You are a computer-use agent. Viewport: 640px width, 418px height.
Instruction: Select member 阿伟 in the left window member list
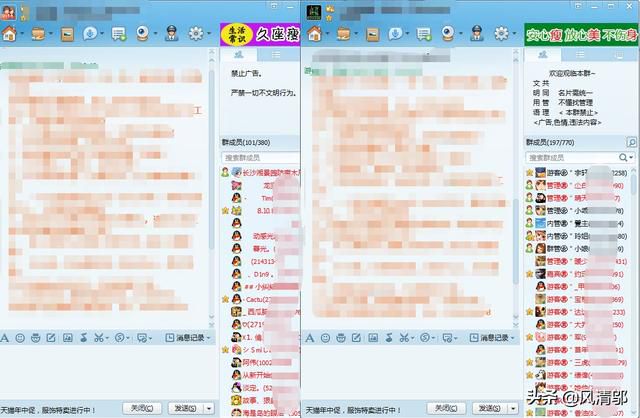(x=261, y=362)
